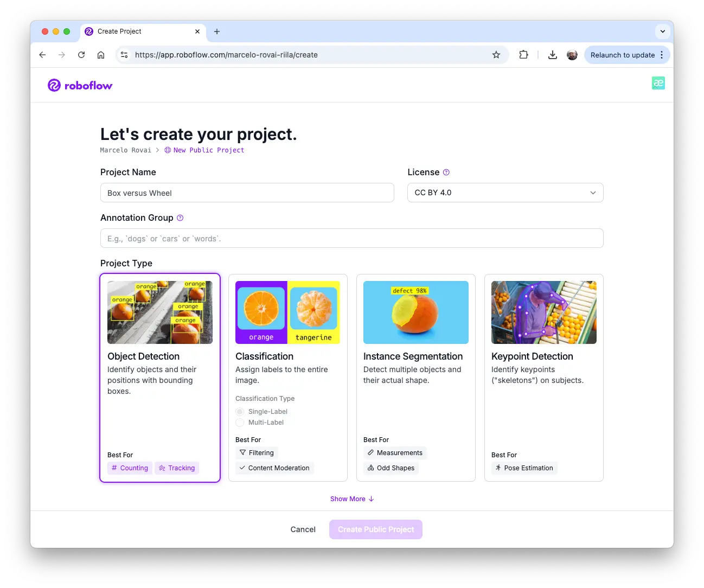Click the green workspace avatar icon
This screenshot has width=704, height=588.
tap(658, 83)
